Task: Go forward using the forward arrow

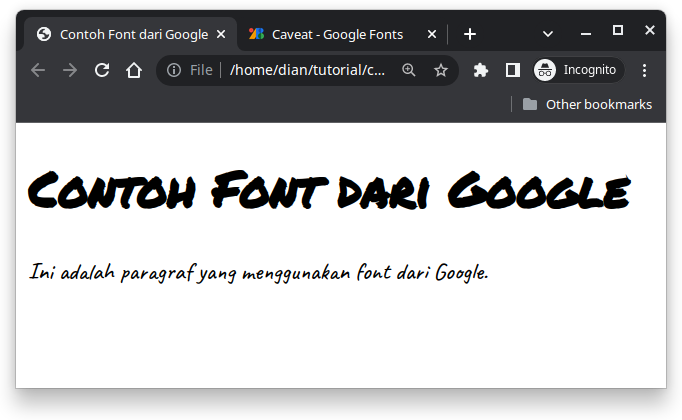Action: pyautogui.click(x=70, y=70)
